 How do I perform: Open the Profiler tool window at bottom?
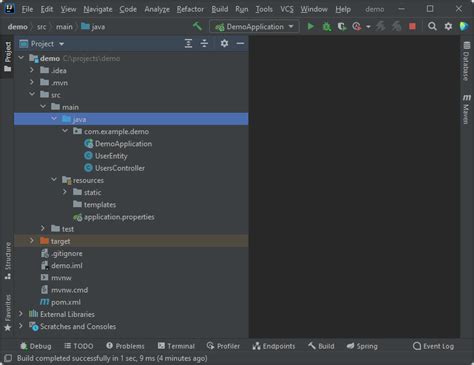223,346
